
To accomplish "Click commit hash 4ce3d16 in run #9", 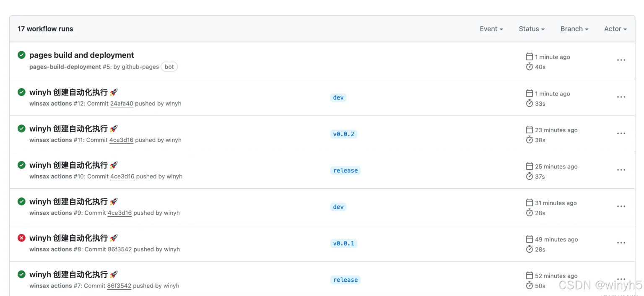I will pyautogui.click(x=119, y=213).
